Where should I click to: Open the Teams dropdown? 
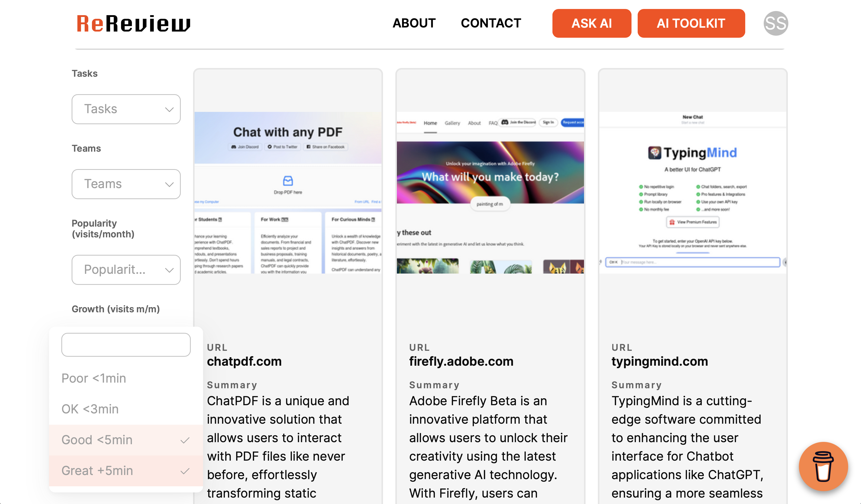pyautogui.click(x=126, y=184)
